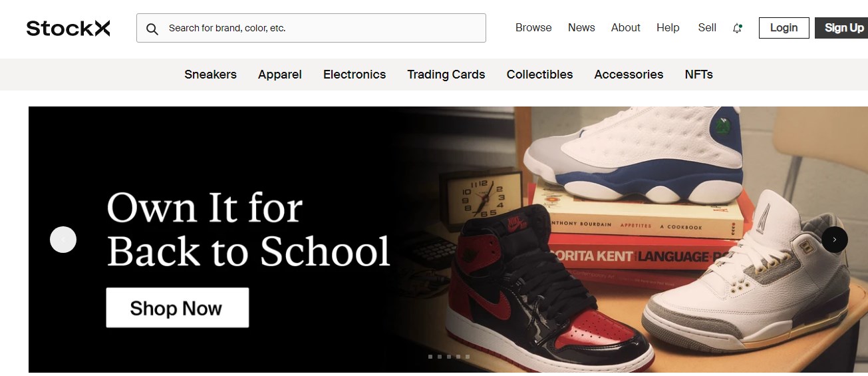Open the Collectibles category
Viewport: 868px width, 376px height.
pyautogui.click(x=539, y=75)
